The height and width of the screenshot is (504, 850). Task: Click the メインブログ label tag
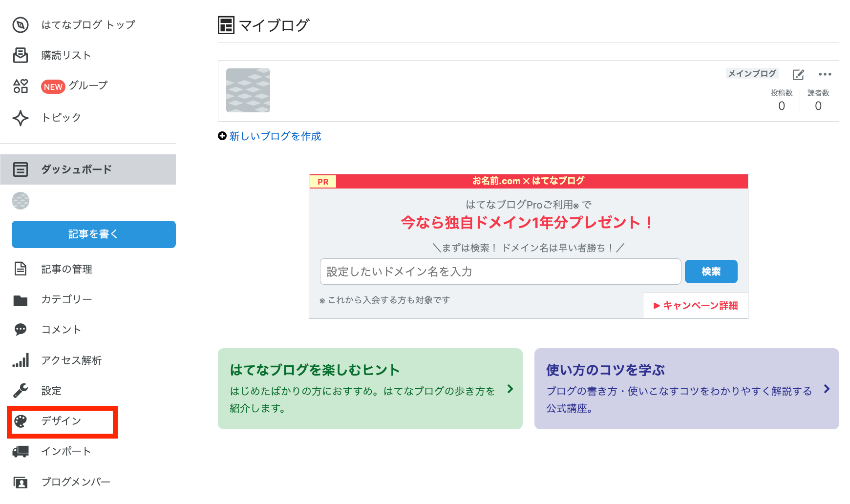(x=752, y=74)
